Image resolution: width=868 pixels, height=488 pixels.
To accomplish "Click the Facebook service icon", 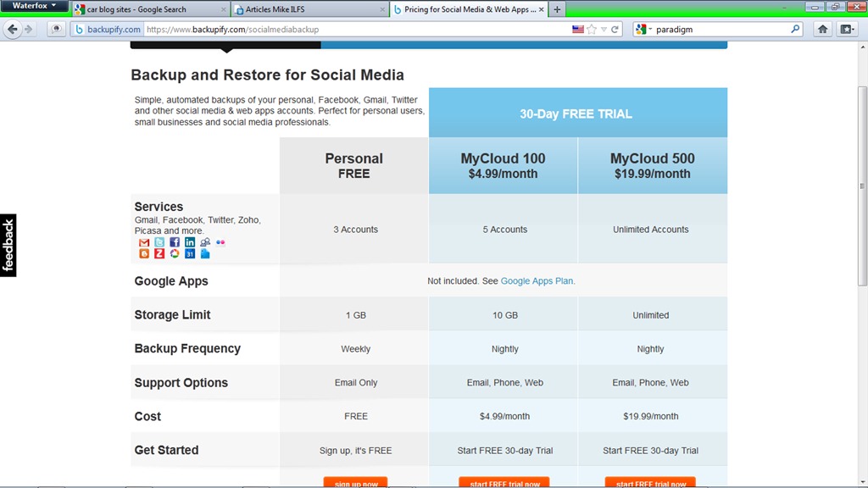I will tap(175, 242).
